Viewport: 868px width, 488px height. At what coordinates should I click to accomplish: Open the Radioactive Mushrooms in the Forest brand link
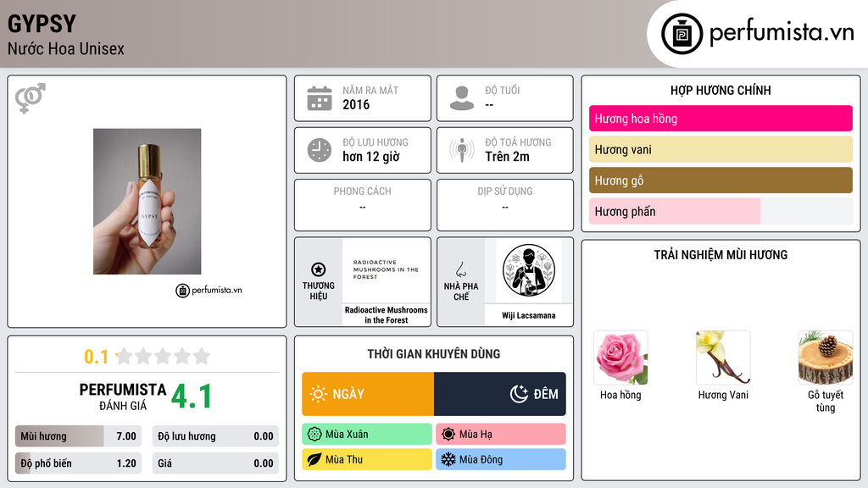[387, 315]
